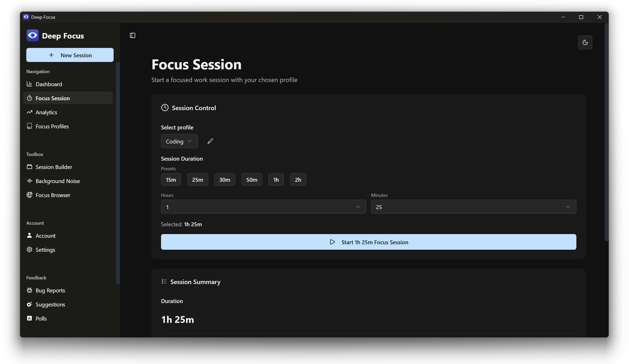Screen dimensions: 629x364
Task: Start 1h 25m Focus Session
Action: click(x=368, y=242)
